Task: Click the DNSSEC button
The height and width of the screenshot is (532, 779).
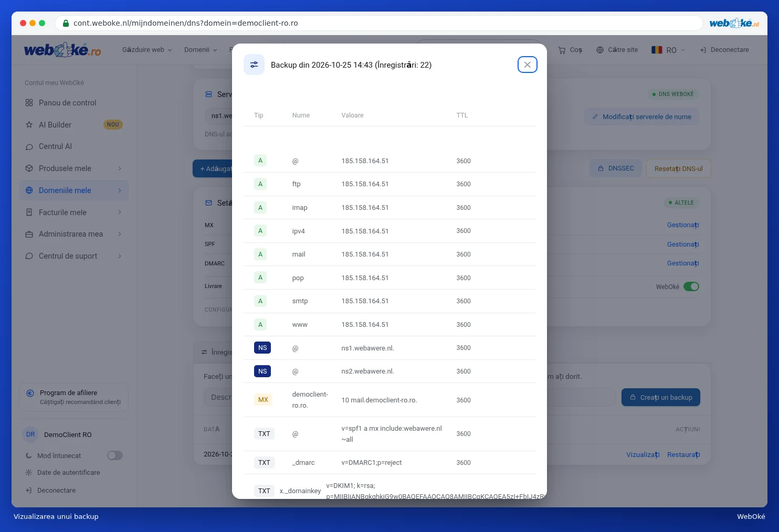Action: pyautogui.click(x=616, y=168)
